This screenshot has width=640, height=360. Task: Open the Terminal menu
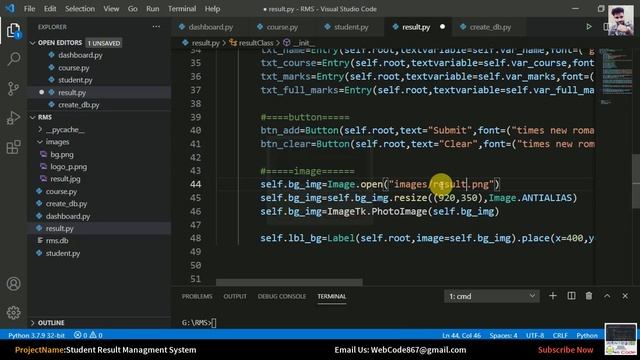pyautogui.click(x=182, y=9)
